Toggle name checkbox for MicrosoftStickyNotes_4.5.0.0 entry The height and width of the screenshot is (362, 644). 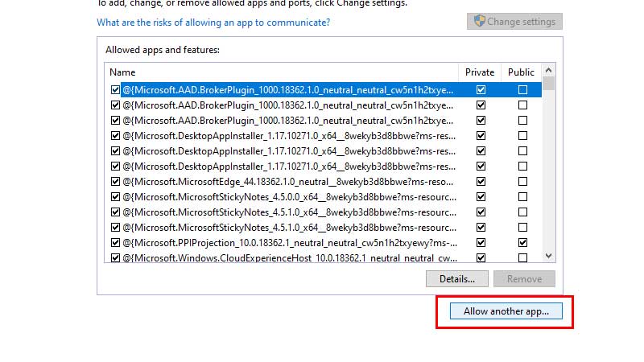[x=115, y=196]
